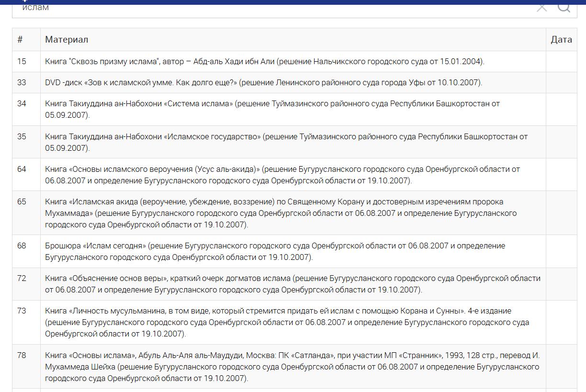
Task: Click the "Материал" column header
Action: (293, 40)
